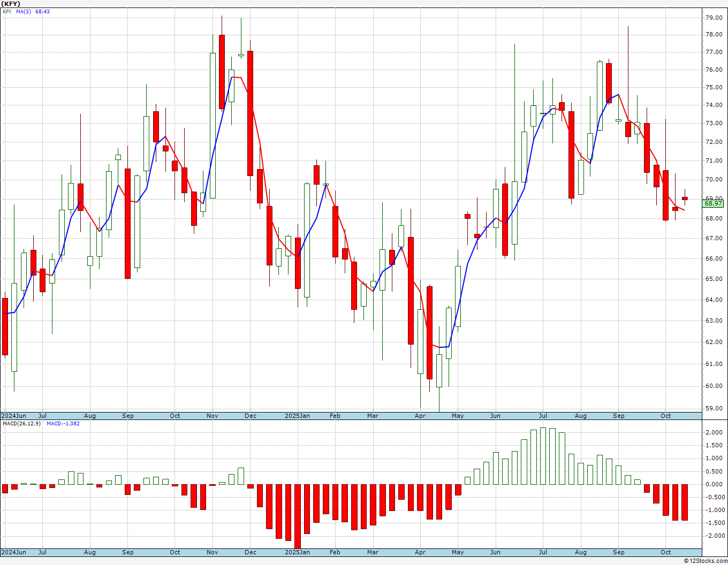Viewport: 728px width, 565px height.
Task: Click the green 68.97 current price tag
Action: coord(713,203)
